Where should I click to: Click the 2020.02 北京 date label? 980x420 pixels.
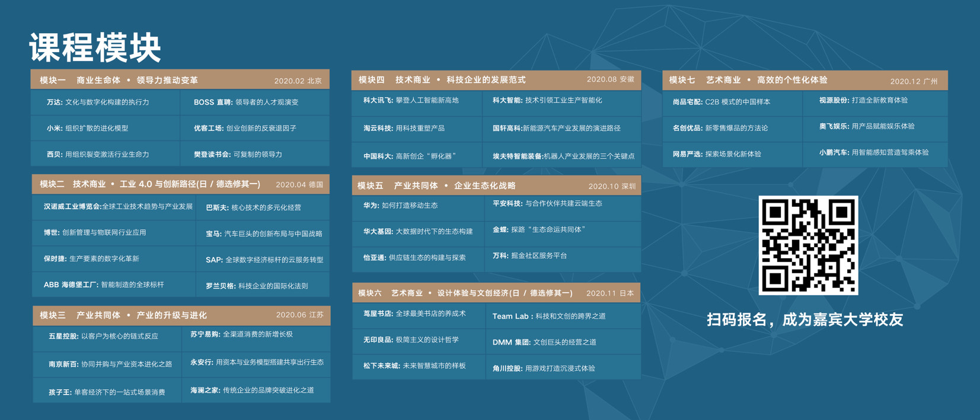(x=298, y=81)
